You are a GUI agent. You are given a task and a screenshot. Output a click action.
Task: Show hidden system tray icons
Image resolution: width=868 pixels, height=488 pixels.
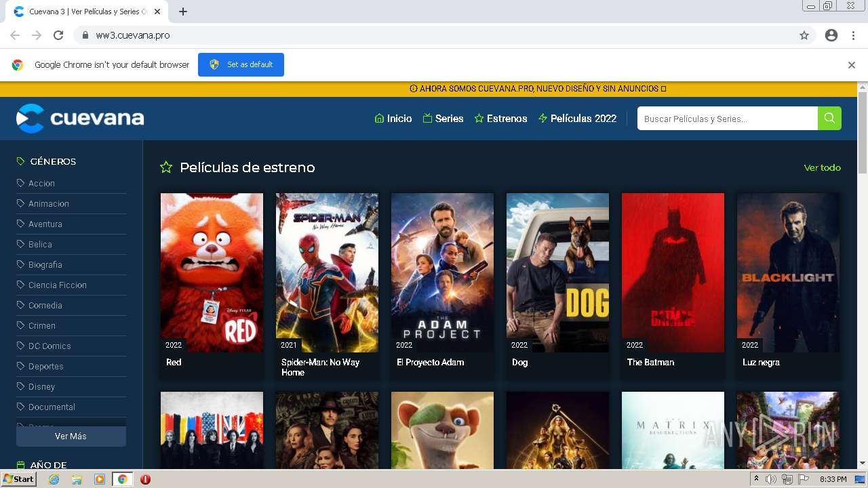click(x=756, y=479)
